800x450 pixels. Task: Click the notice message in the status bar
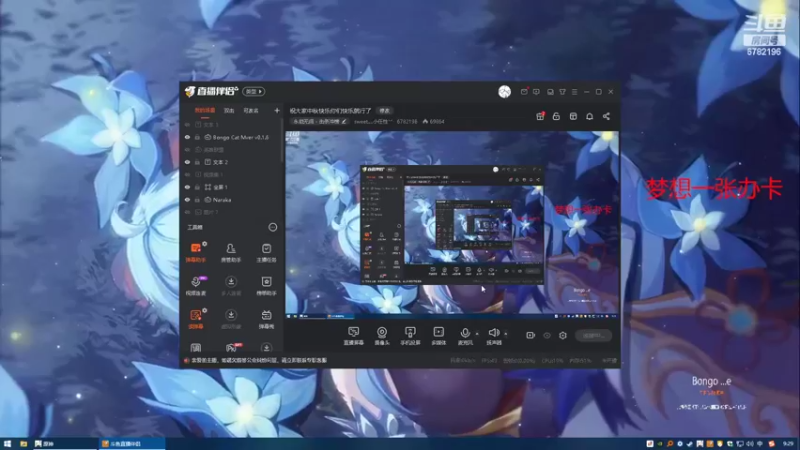(x=259, y=360)
